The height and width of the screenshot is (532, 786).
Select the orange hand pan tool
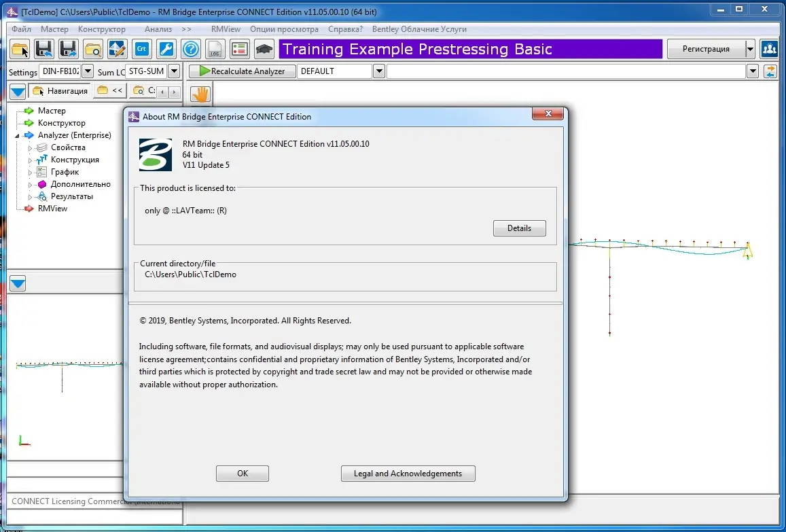tap(200, 94)
